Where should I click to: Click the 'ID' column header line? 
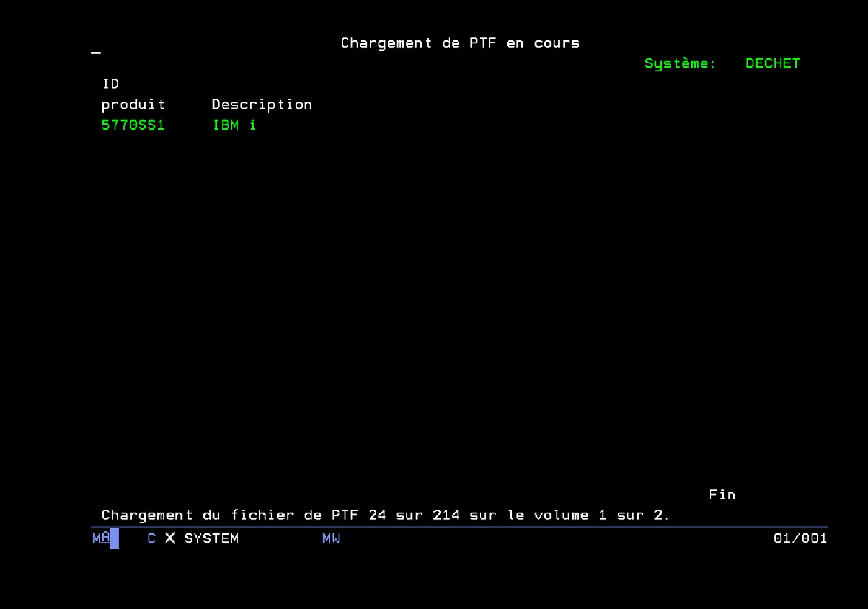(x=110, y=84)
